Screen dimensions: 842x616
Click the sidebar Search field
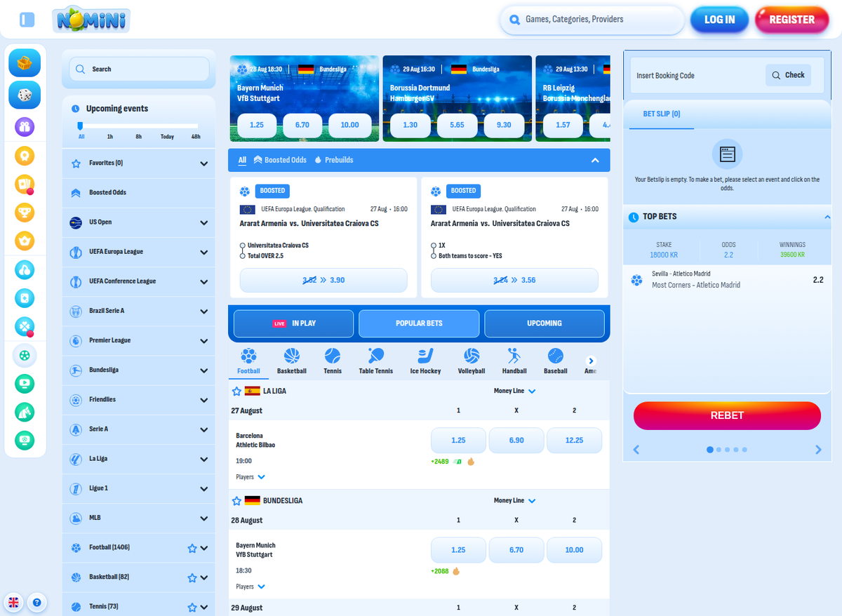pos(139,69)
